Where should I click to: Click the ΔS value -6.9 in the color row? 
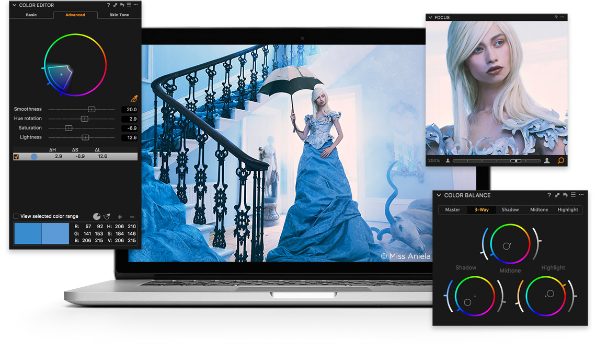(x=80, y=156)
